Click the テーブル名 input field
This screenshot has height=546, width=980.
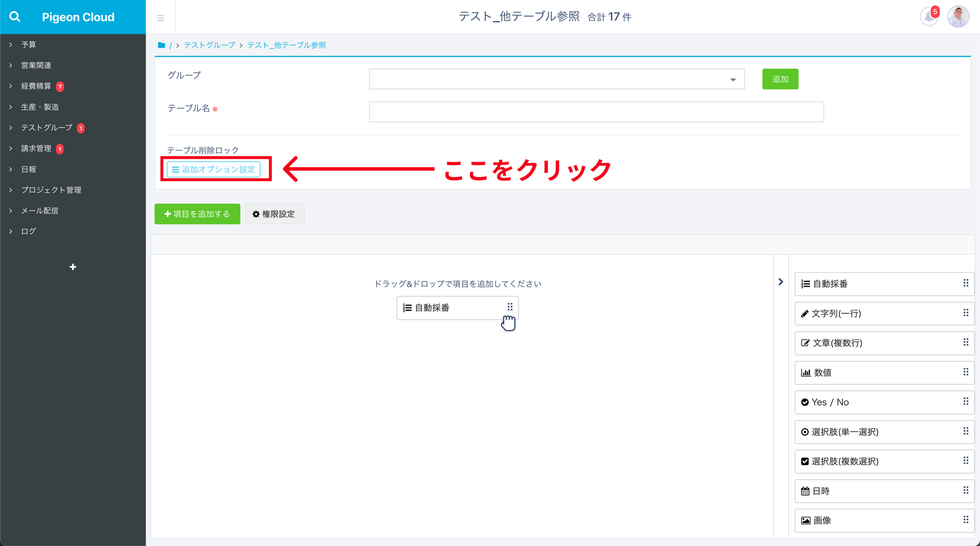[x=596, y=112]
